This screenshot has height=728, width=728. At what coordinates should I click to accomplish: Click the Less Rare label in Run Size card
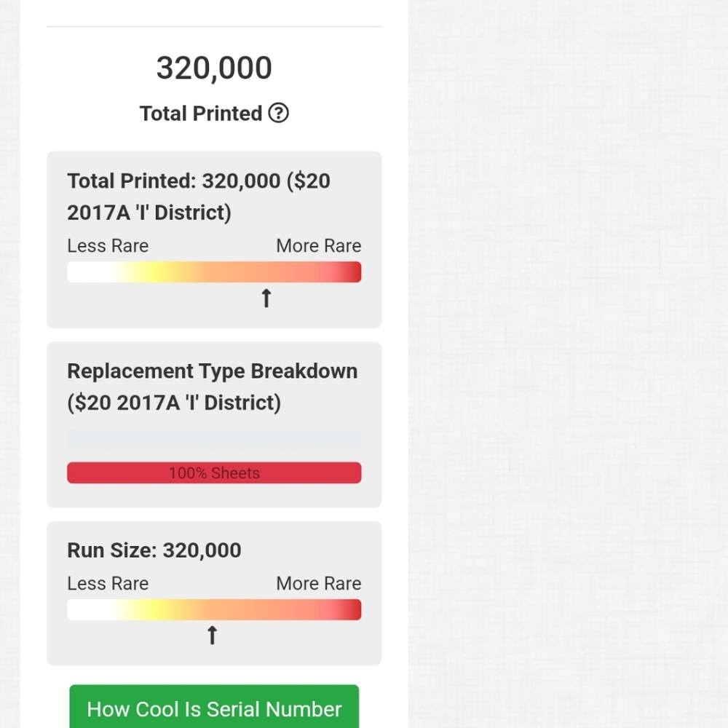tap(108, 583)
